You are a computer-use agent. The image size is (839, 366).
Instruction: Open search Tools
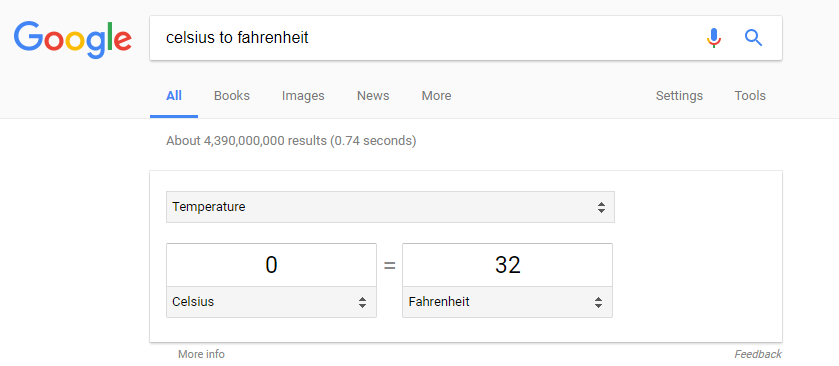pos(750,96)
